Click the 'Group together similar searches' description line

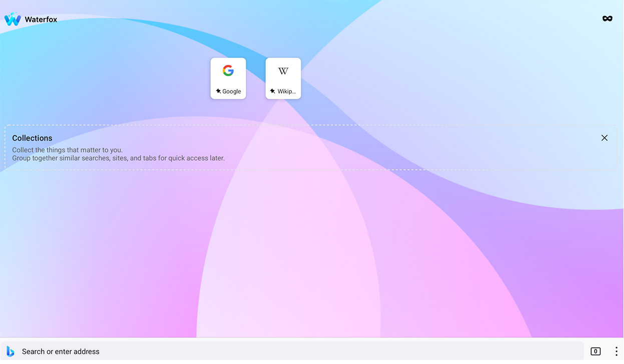(118, 158)
